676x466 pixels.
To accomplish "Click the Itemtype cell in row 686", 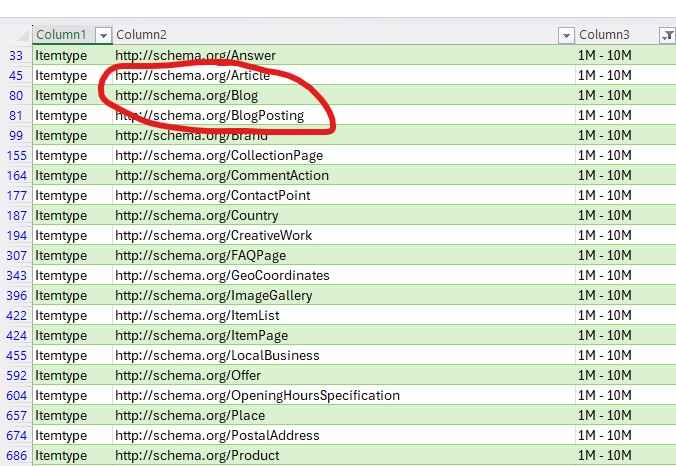I will pyautogui.click(x=72, y=455).
